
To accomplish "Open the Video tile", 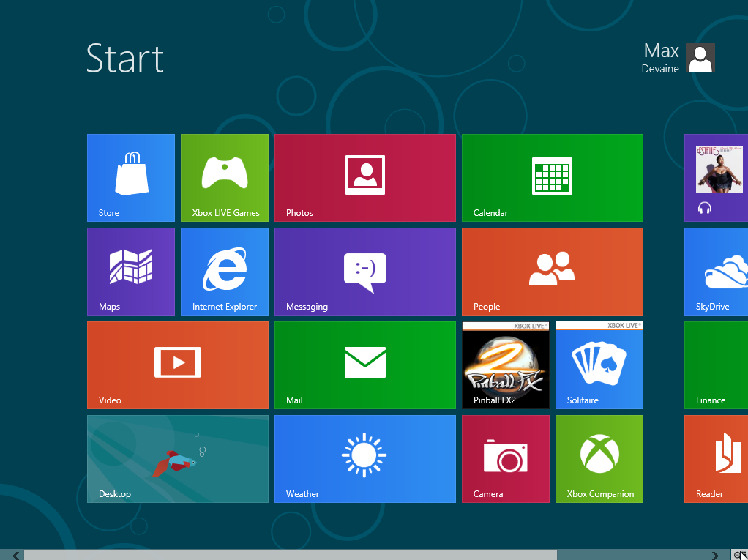I will 177,365.
